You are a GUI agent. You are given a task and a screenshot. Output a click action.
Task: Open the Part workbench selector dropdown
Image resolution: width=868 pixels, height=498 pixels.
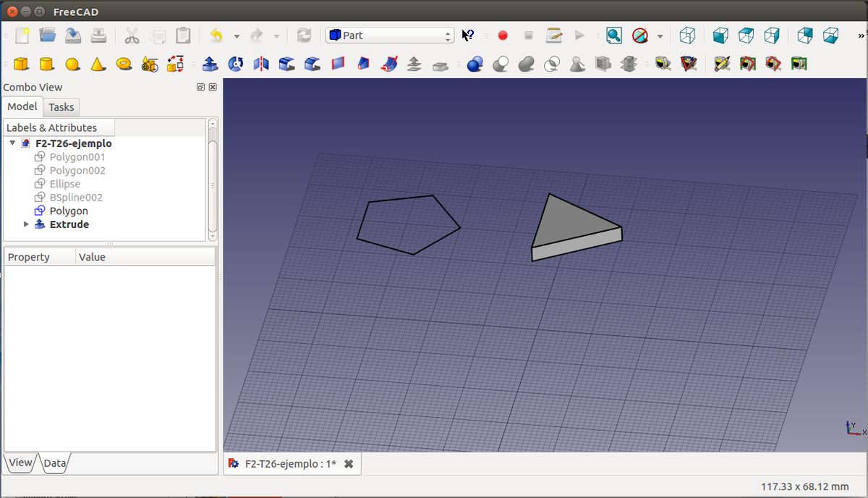click(390, 35)
